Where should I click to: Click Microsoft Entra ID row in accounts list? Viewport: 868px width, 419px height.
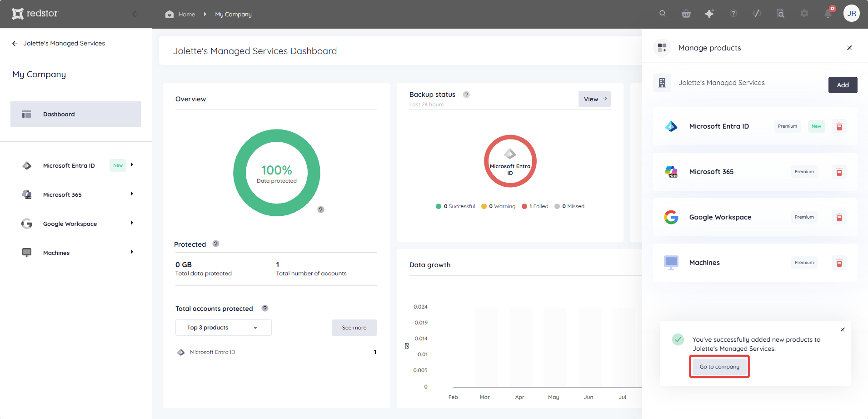[276, 352]
